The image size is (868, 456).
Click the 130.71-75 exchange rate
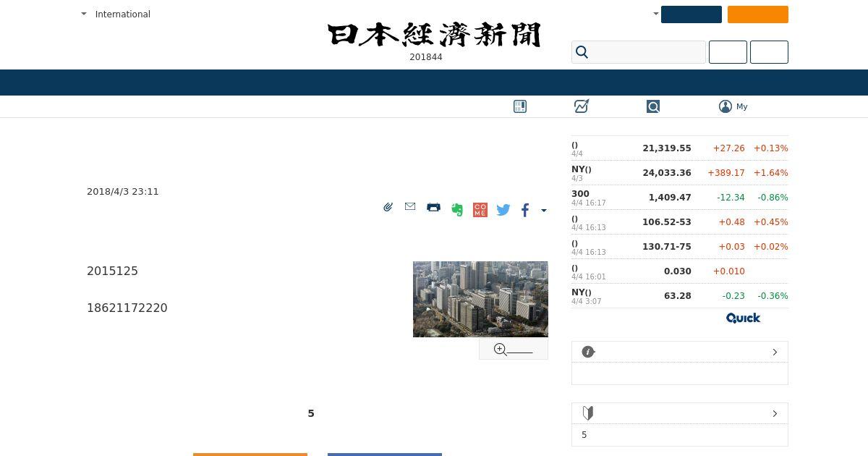pyautogui.click(x=667, y=247)
